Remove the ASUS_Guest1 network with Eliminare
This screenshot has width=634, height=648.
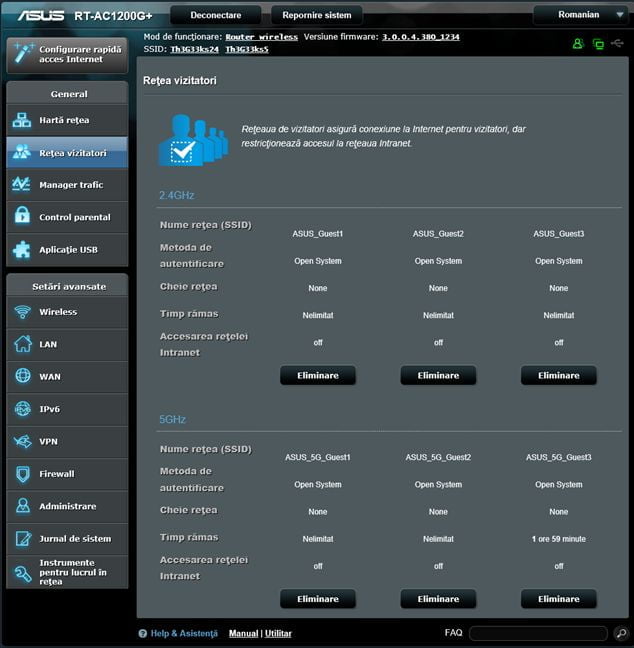point(317,375)
